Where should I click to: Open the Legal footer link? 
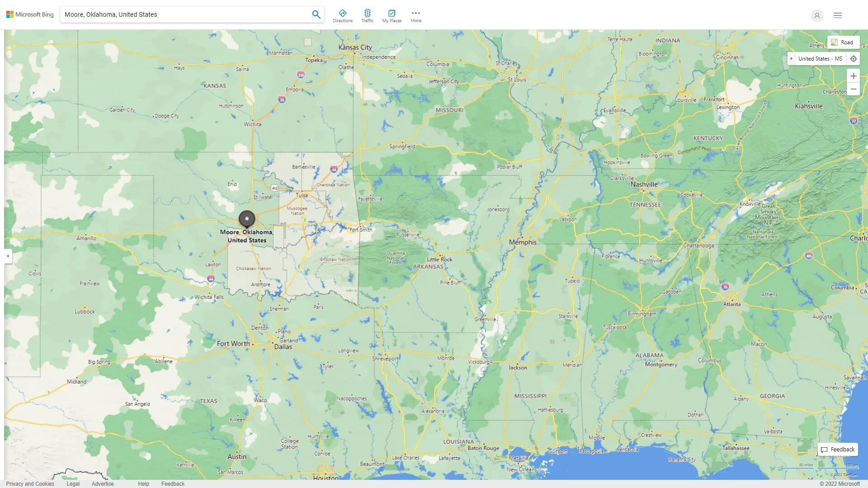[73, 483]
